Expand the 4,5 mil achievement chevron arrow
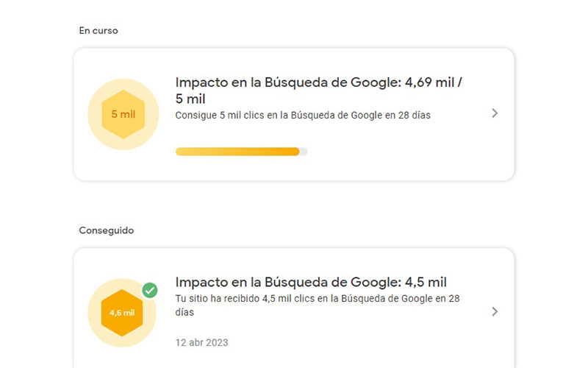Image resolution: width=588 pixels, height=368 pixels. pyautogui.click(x=495, y=311)
